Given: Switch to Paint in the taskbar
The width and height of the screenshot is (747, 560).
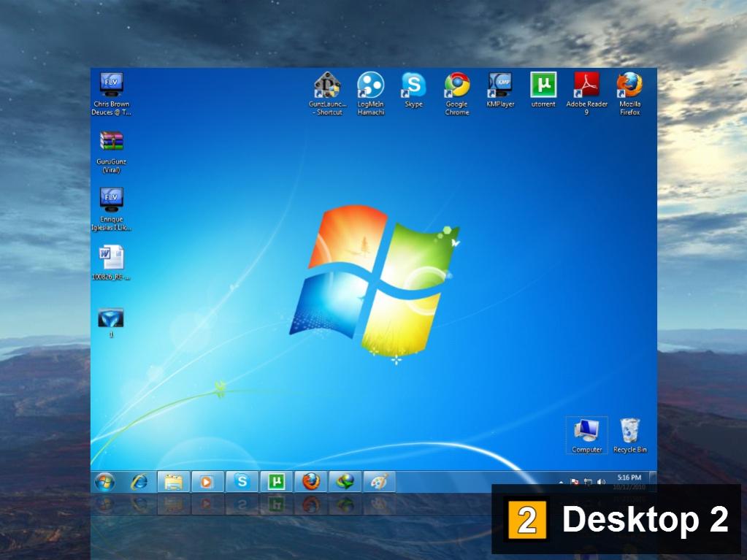Looking at the screenshot, I should [379, 482].
